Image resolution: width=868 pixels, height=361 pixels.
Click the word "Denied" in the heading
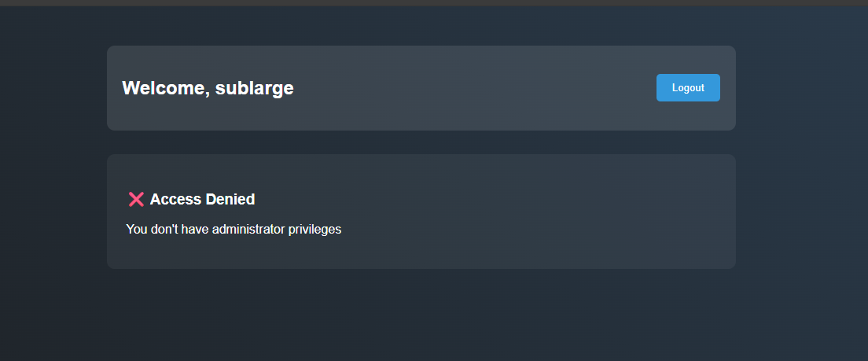tap(230, 200)
